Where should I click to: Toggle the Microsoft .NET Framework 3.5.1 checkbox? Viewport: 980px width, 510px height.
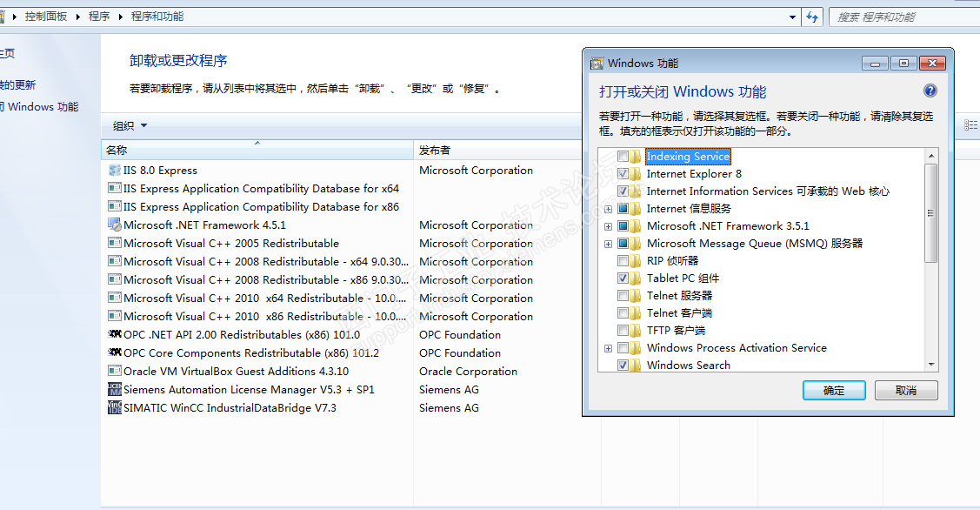click(x=623, y=226)
